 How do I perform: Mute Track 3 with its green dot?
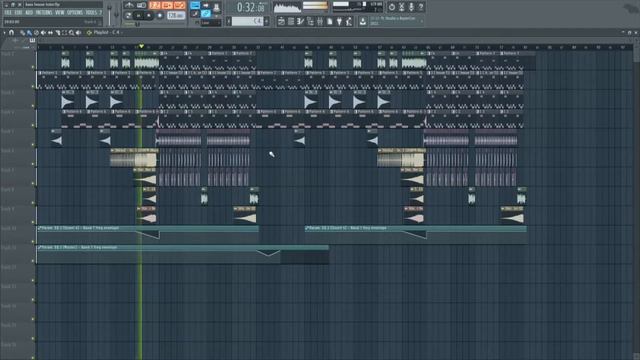click(33, 106)
